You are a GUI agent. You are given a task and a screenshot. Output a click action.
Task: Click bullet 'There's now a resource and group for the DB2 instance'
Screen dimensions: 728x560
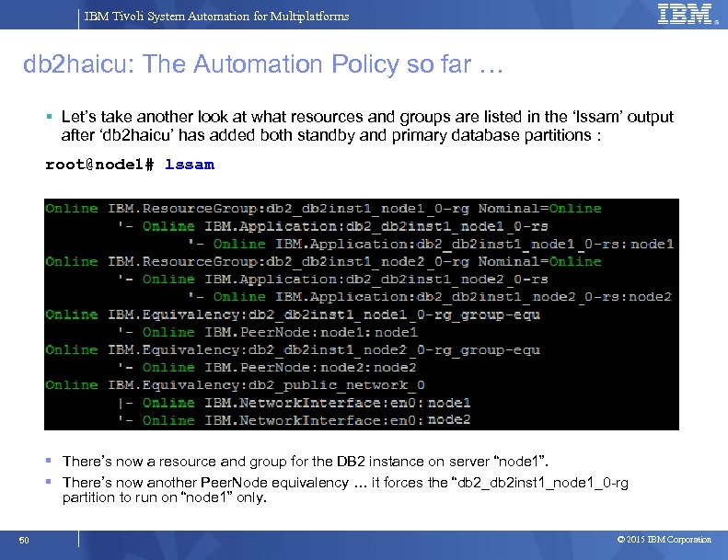(305, 462)
